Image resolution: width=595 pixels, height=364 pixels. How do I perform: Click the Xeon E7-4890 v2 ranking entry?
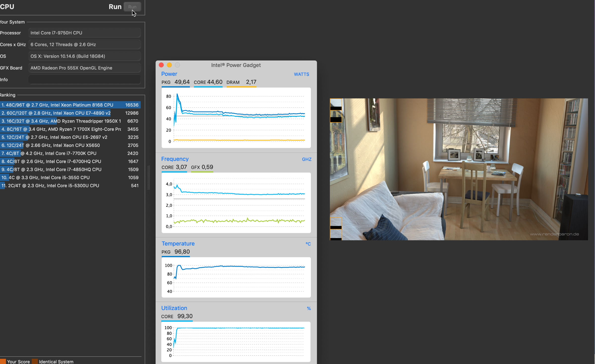point(70,113)
